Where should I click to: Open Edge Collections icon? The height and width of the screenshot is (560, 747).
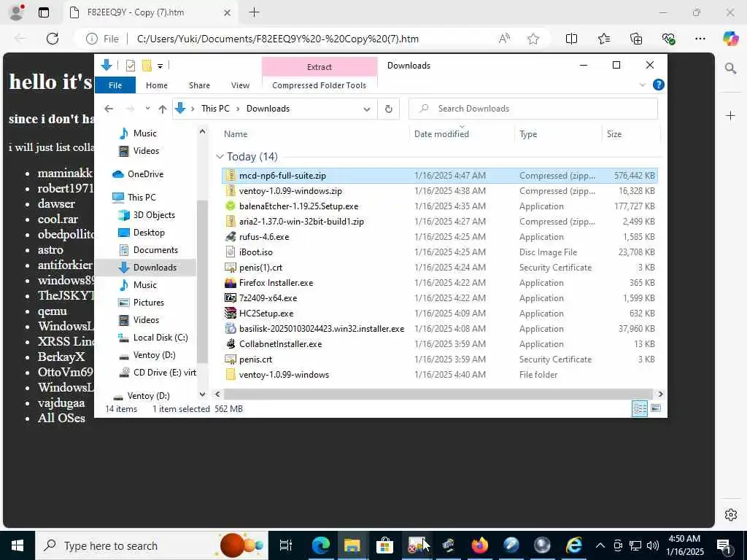(x=636, y=39)
